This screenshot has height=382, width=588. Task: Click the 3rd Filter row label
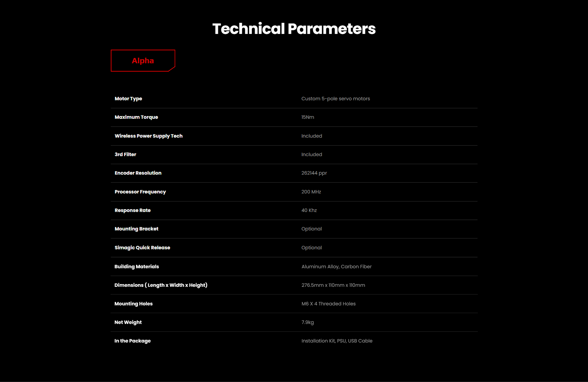point(125,155)
